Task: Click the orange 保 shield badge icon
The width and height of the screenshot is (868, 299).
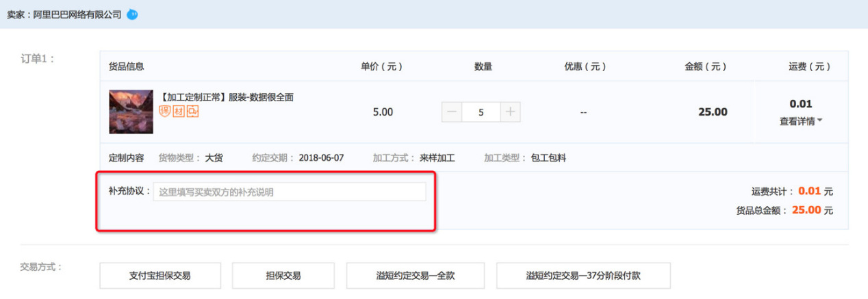Action: [164, 111]
